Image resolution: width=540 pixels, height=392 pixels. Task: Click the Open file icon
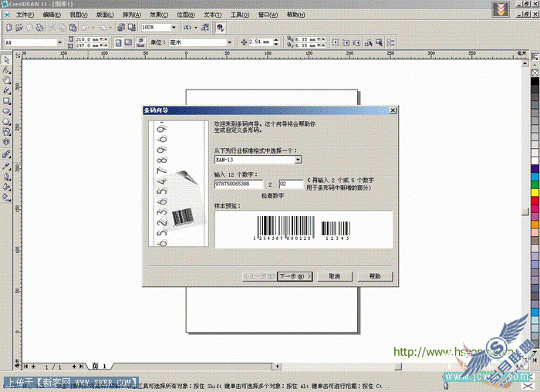click(19, 27)
